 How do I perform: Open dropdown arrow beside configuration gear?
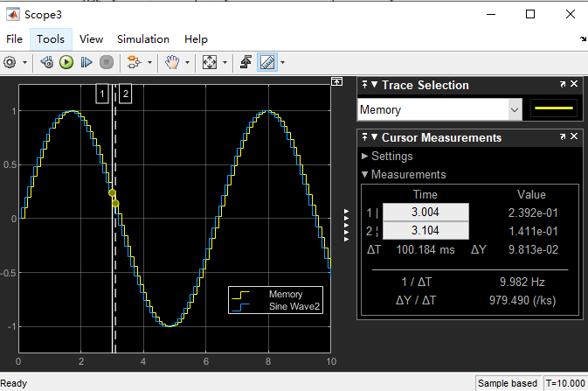click(x=24, y=62)
